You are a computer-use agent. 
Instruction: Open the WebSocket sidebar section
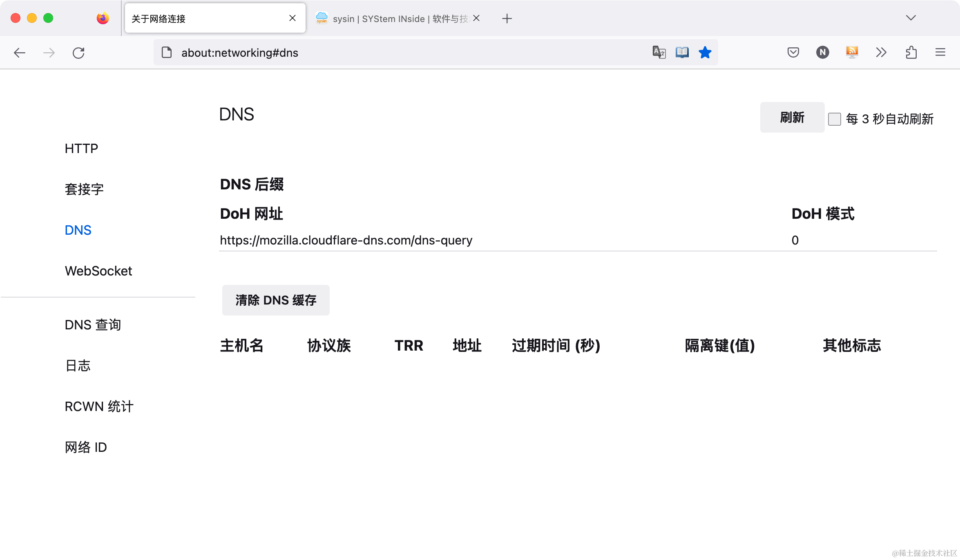click(x=98, y=271)
